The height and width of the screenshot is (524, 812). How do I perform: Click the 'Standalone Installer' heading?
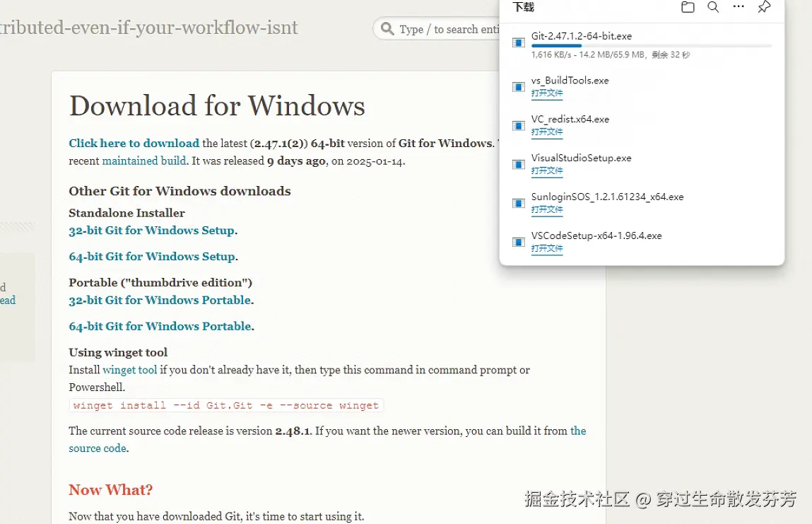point(127,213)
